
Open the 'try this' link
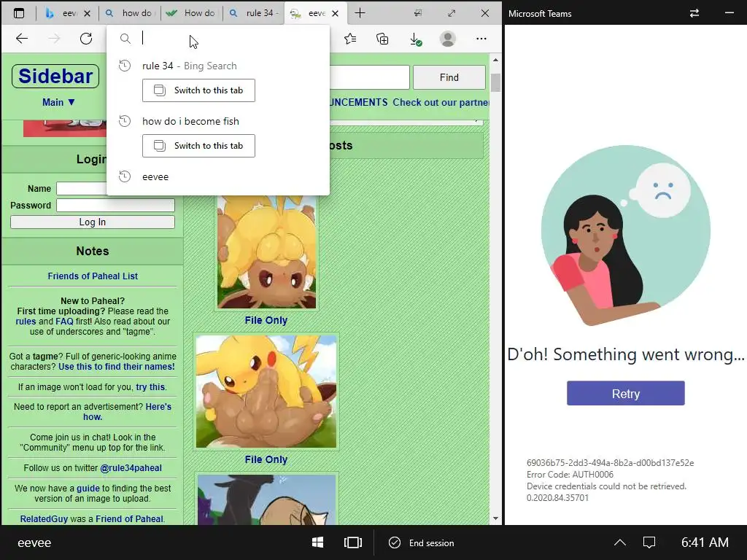(x=150, y=387)
